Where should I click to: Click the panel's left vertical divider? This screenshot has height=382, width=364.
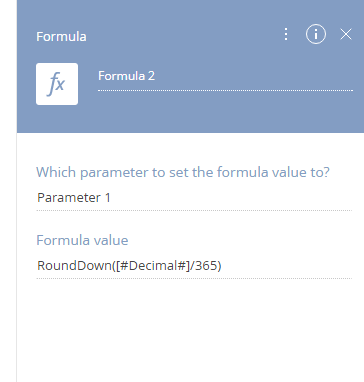click(x=16, y=257)
